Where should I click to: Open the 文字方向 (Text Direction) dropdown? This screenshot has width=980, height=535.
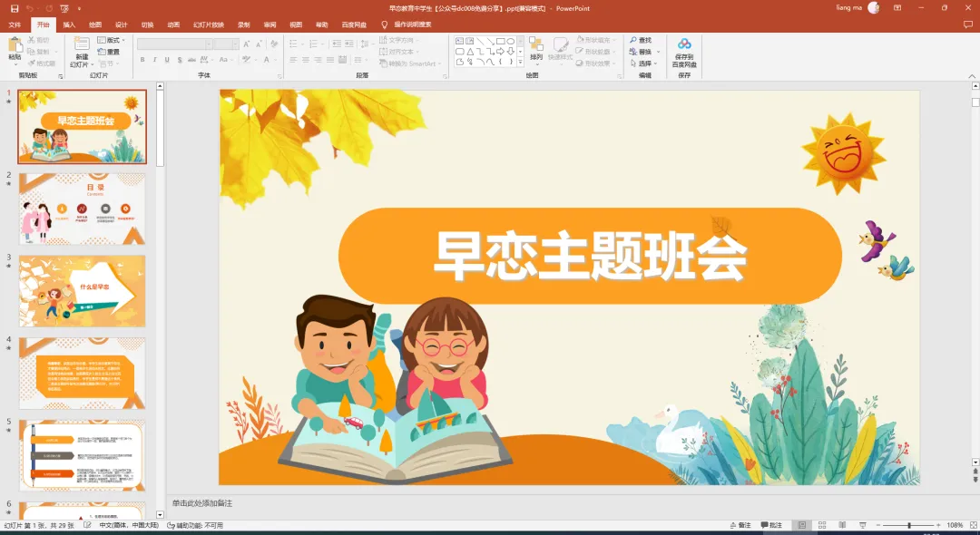click(399, 40)
